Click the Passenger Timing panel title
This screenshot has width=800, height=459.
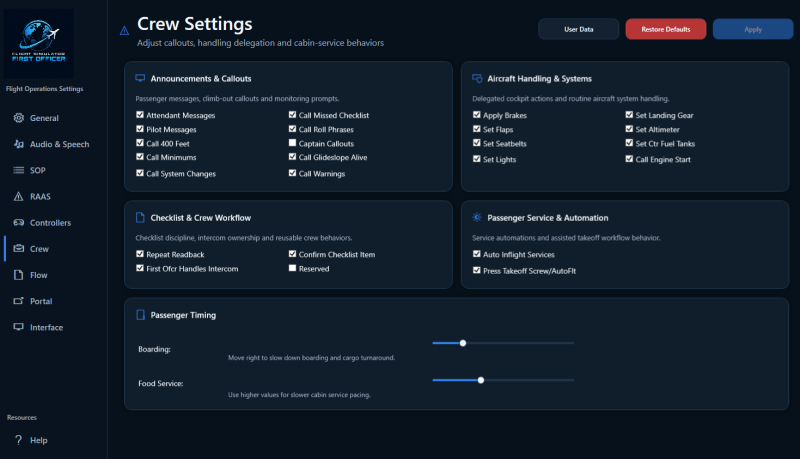tap(183, 315)
